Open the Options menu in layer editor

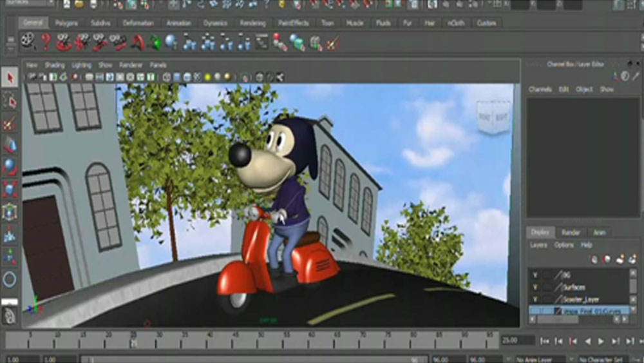564,244
